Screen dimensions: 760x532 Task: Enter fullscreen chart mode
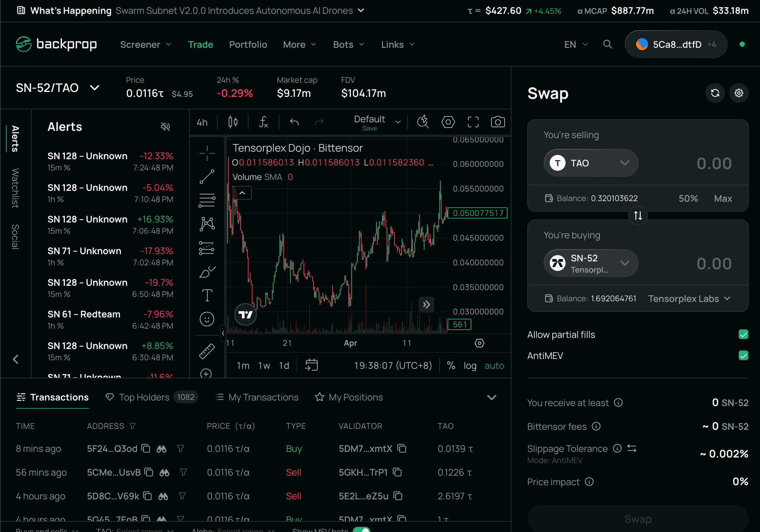click(473, 122)
